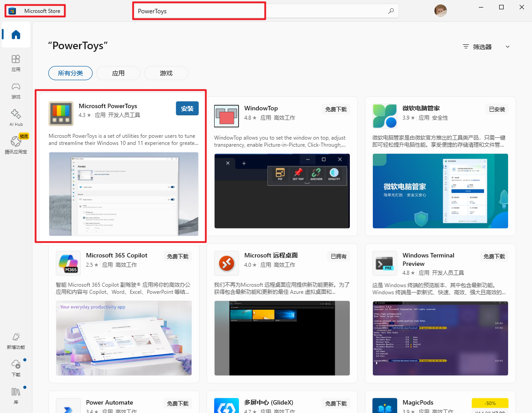Click 免费下载 for 多屏中心 (GlideX)
Viewport: 532px width, 413px height.
point(336,403)
